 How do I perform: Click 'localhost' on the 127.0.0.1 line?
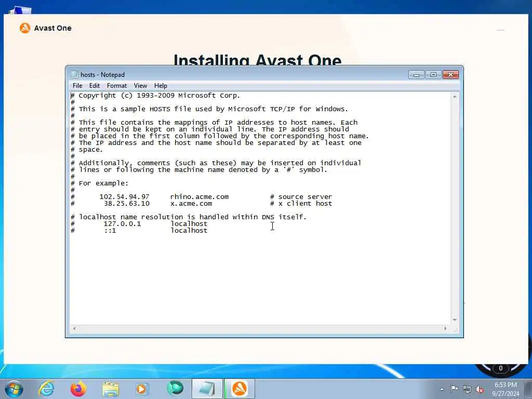coord(189,224)
